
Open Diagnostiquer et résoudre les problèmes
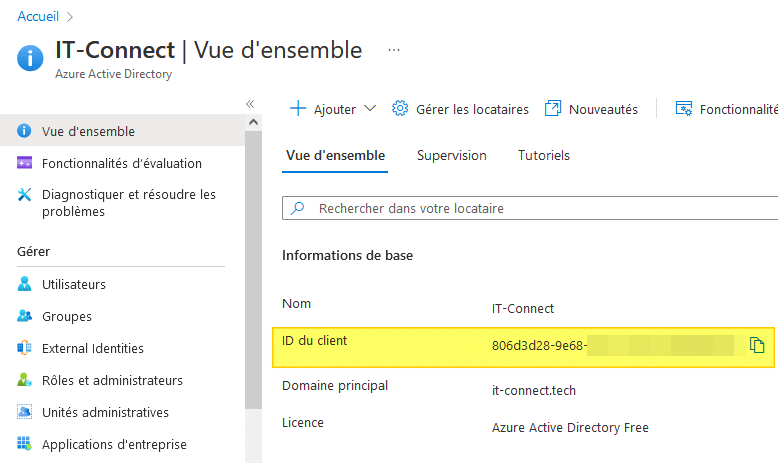pyautogui.click(x=128, y=203)
